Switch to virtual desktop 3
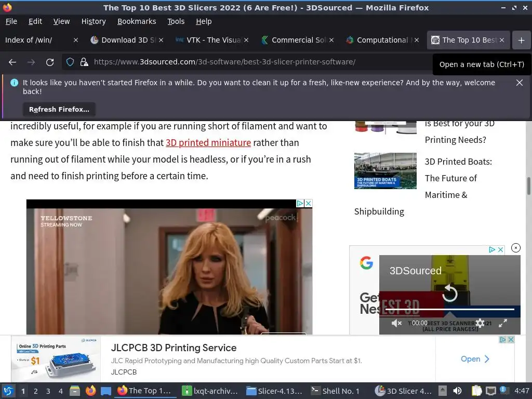The height and width of the screenshot is (399, 532). tap(48, 391)
